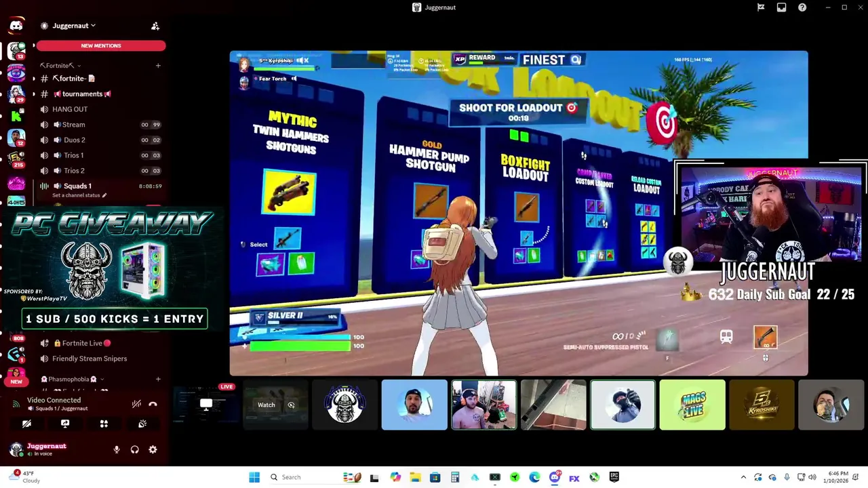Join the HANG OUT voice channel

pos(100,109)
